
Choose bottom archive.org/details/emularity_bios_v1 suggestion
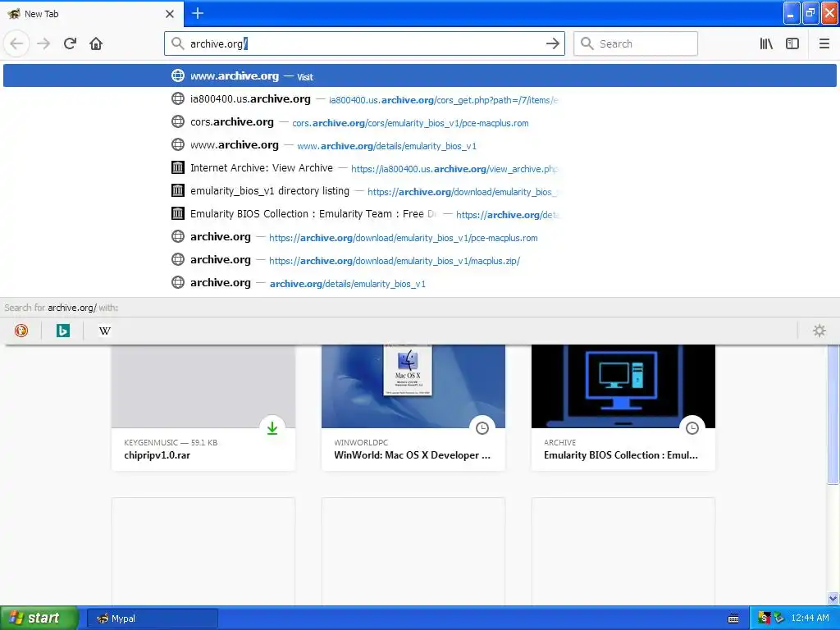pos(419,283)
